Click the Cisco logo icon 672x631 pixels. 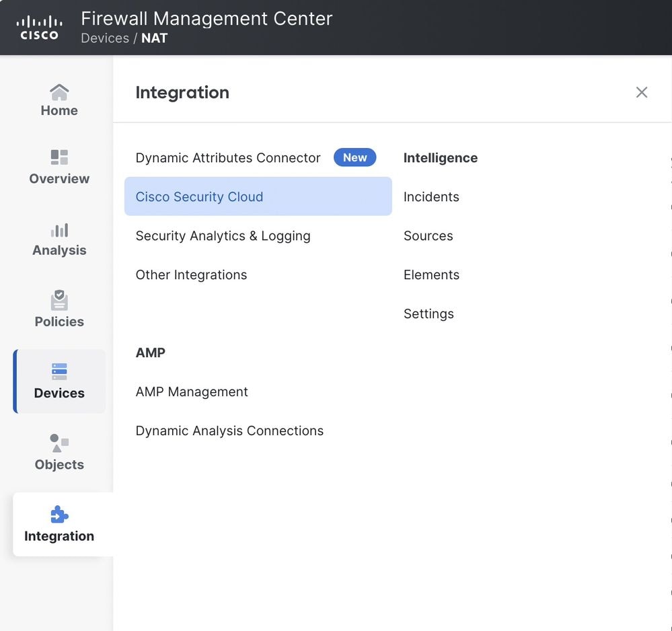[x=39, y=28]
